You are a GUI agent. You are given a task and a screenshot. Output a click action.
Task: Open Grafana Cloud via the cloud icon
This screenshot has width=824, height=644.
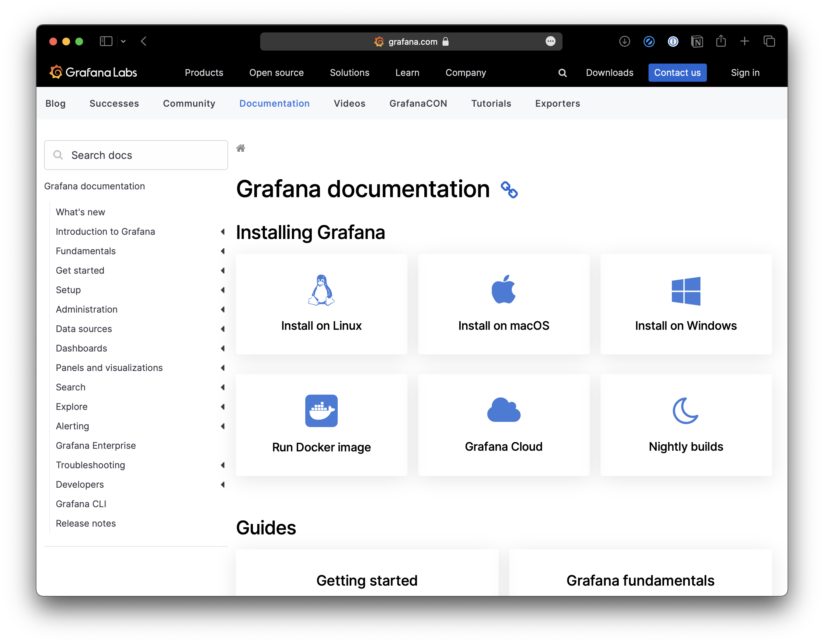[504, 411]
